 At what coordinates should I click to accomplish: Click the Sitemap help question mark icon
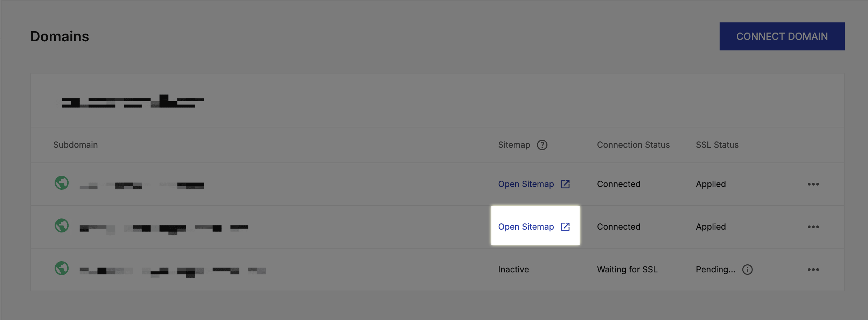[x=542, y=145]
